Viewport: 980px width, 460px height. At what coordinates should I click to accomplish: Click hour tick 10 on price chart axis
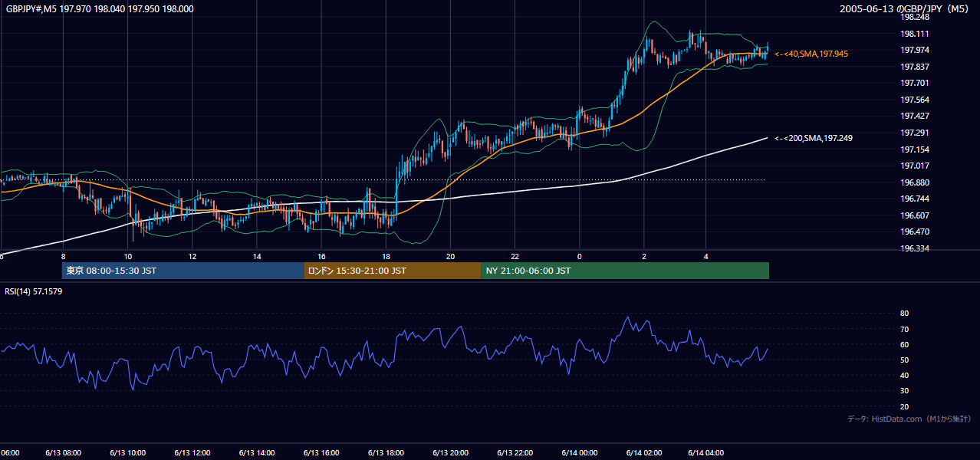click(128, 257)
